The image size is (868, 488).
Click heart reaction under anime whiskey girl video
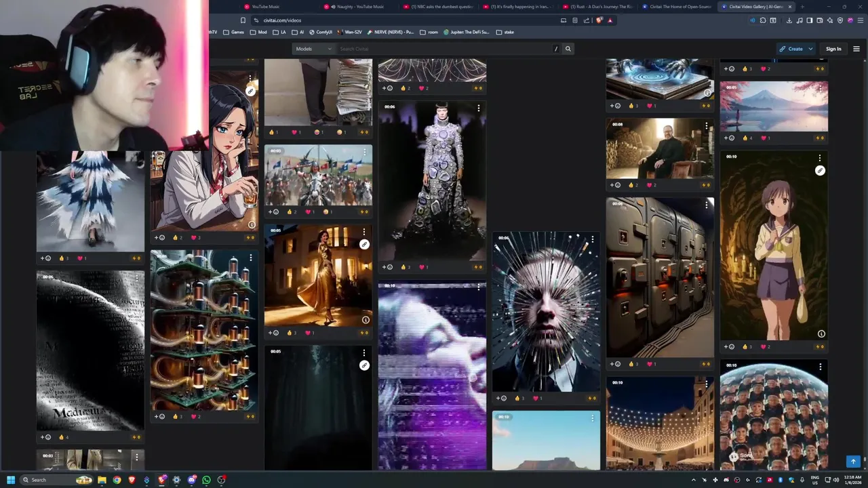tap(195, 238)
